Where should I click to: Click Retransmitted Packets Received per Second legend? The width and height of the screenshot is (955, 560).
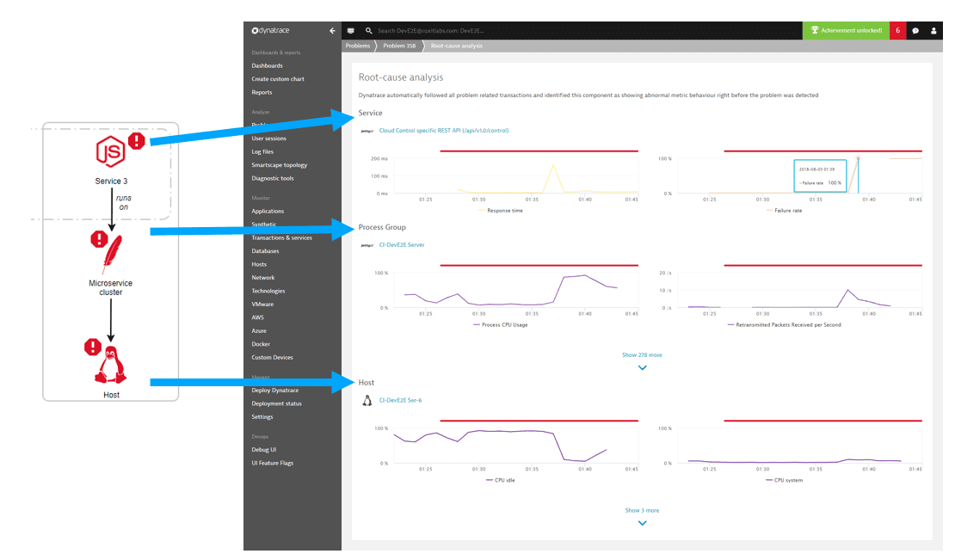(785, 325)
